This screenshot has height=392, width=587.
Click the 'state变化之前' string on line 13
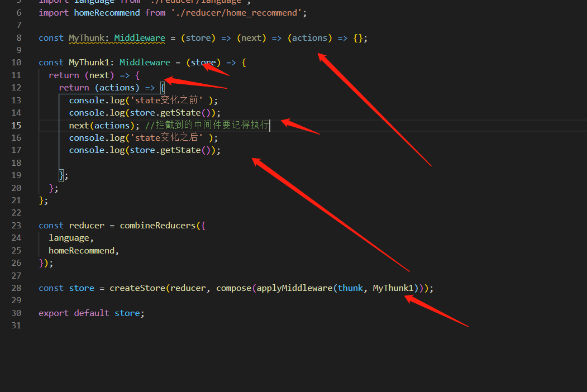(x=166, y=101)
